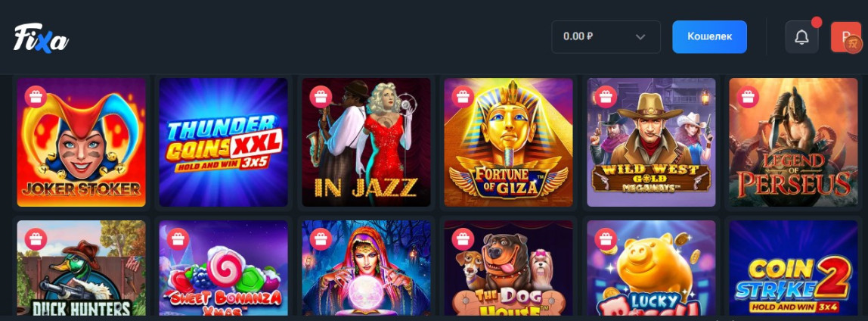Launch Sweet Bonanza Xmas game
Image resolution: width=868 pixels, height=321 pixels.
pyautogui.click(x=224, y=268)
